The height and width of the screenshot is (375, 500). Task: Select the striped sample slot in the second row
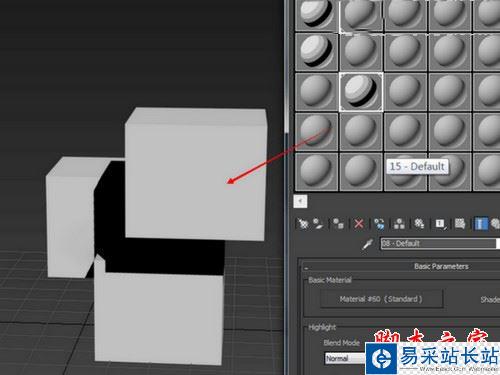click(x=316, y=52)
